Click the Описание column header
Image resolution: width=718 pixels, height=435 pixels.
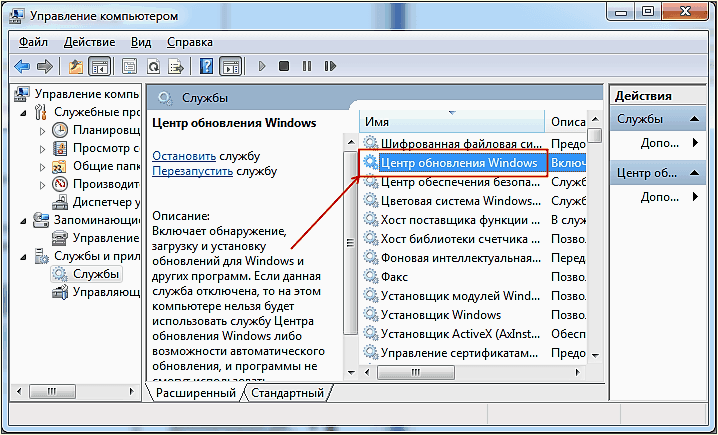(566, 122)
